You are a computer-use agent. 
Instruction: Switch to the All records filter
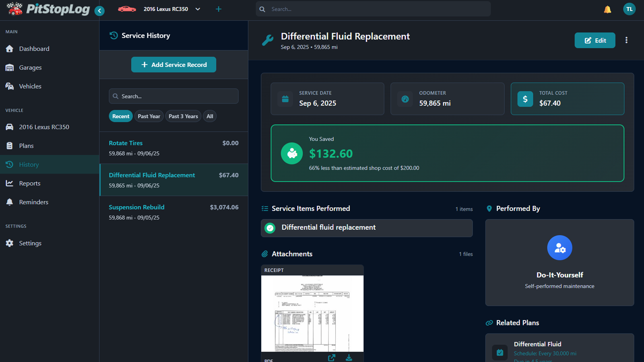210,116
